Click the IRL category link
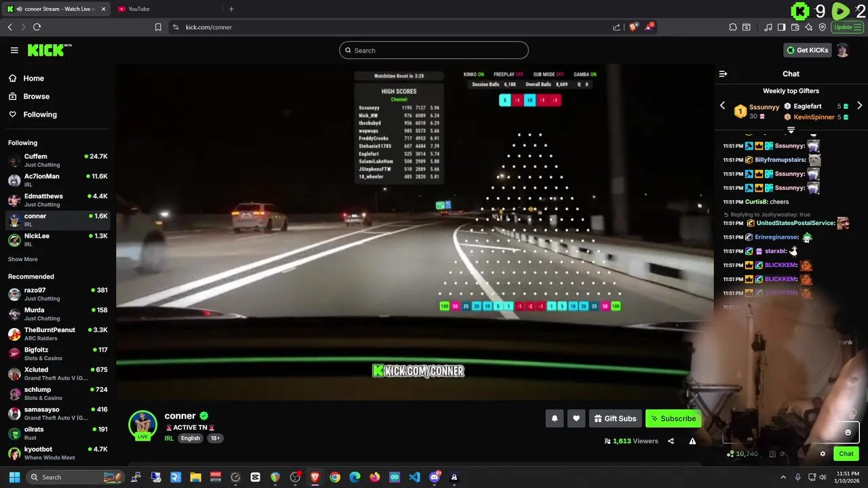 click(169, 439)
